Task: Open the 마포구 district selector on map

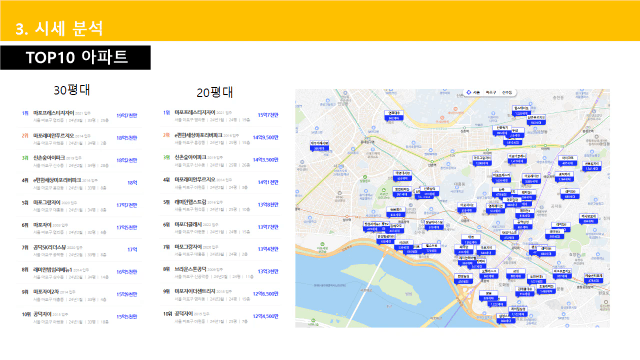Action: tap(491, 93)
